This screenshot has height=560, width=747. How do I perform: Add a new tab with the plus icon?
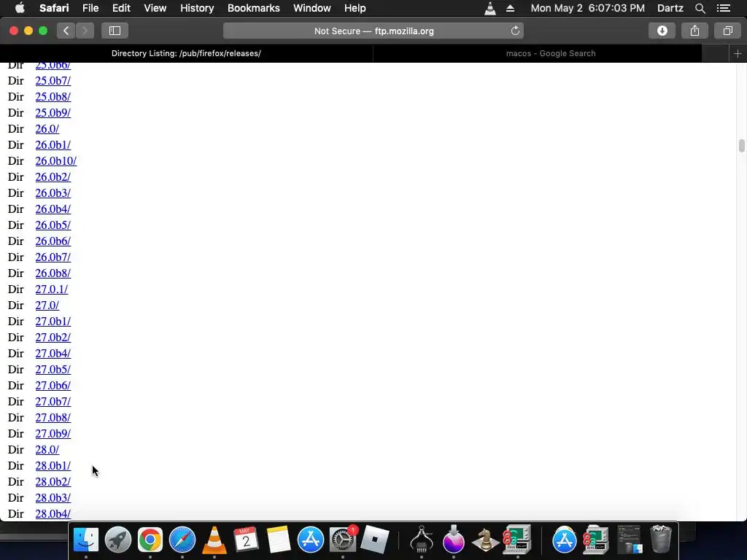(738, 54)
